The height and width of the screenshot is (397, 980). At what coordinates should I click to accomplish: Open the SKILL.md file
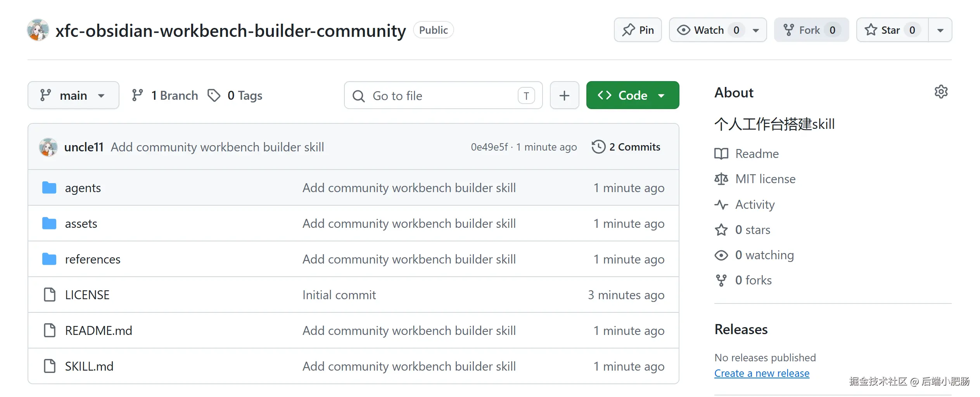pos(89,366)
